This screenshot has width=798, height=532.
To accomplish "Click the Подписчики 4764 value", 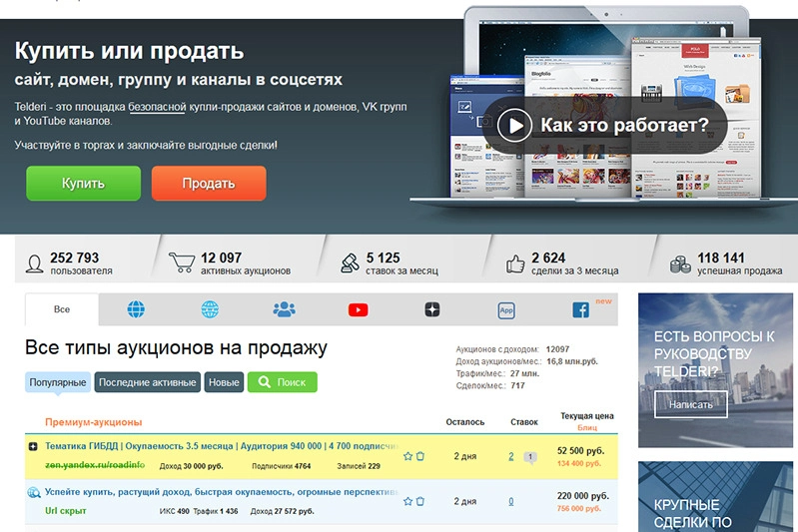I will 281,466.
